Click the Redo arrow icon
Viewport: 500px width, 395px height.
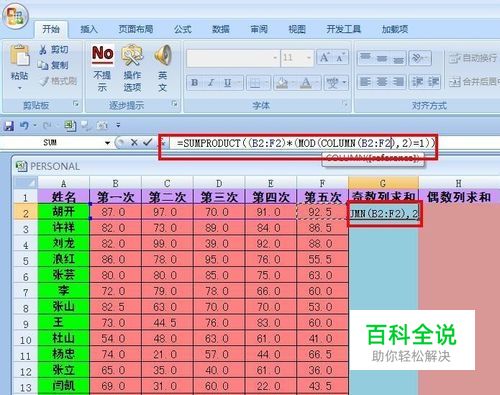46,126
